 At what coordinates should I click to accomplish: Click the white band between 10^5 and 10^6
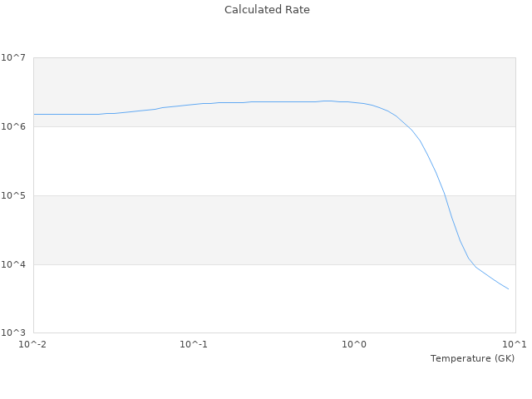click(249, 160)
